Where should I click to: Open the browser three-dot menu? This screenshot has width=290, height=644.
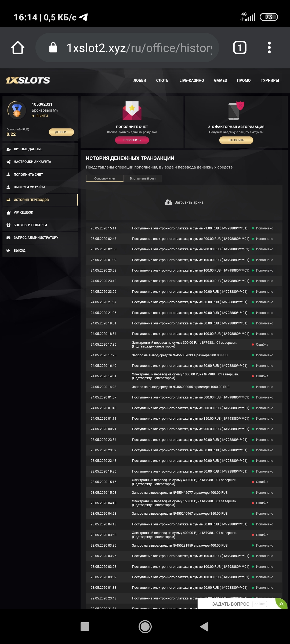269,48
